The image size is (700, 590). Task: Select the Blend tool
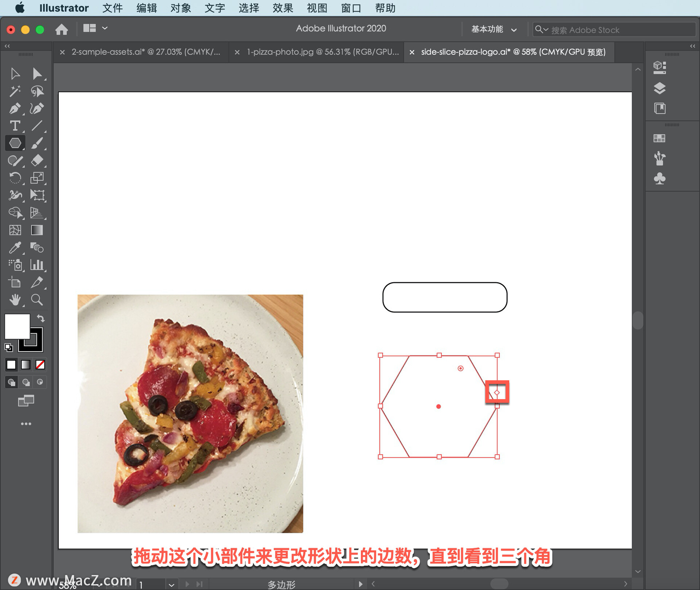[x=37, y=248]
